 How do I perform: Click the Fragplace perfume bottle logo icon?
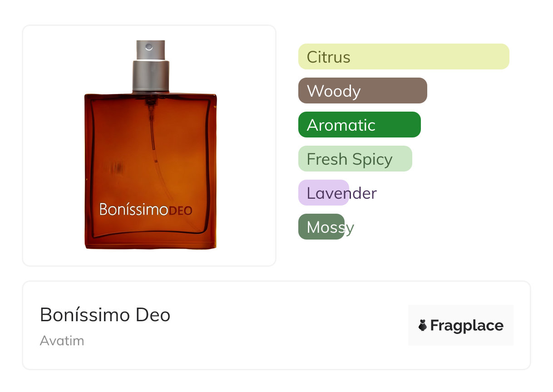pos(423,325)
